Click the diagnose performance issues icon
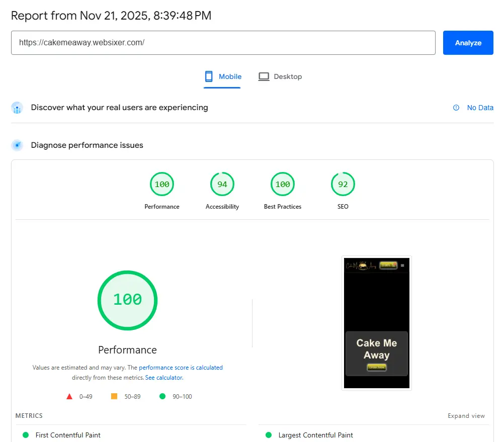Screen dimensions: 504x442 [17, 145]
